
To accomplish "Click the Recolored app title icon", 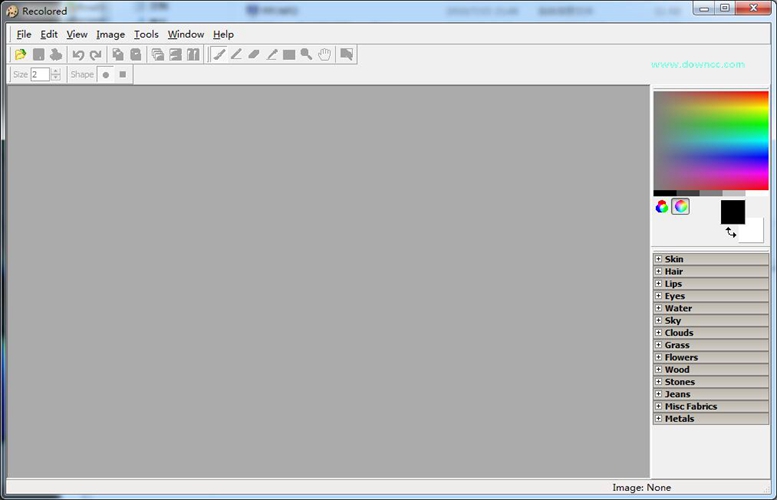I will 12,11.
